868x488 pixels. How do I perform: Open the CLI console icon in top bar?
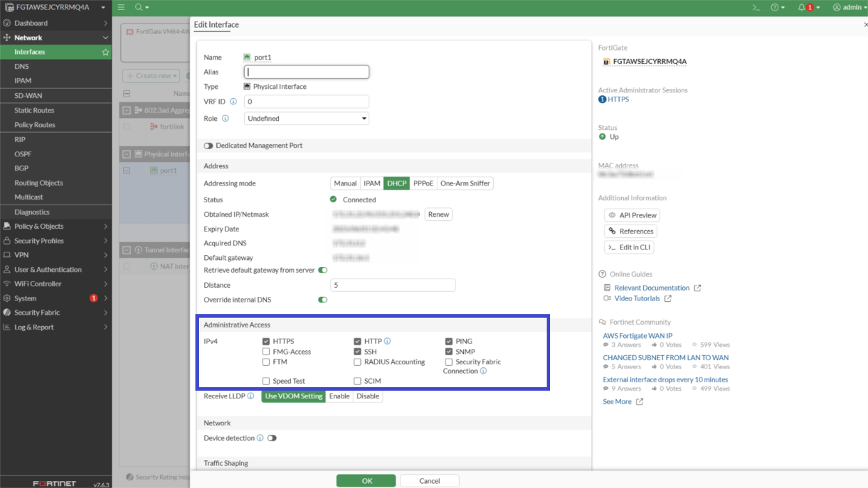click(756, 7)
